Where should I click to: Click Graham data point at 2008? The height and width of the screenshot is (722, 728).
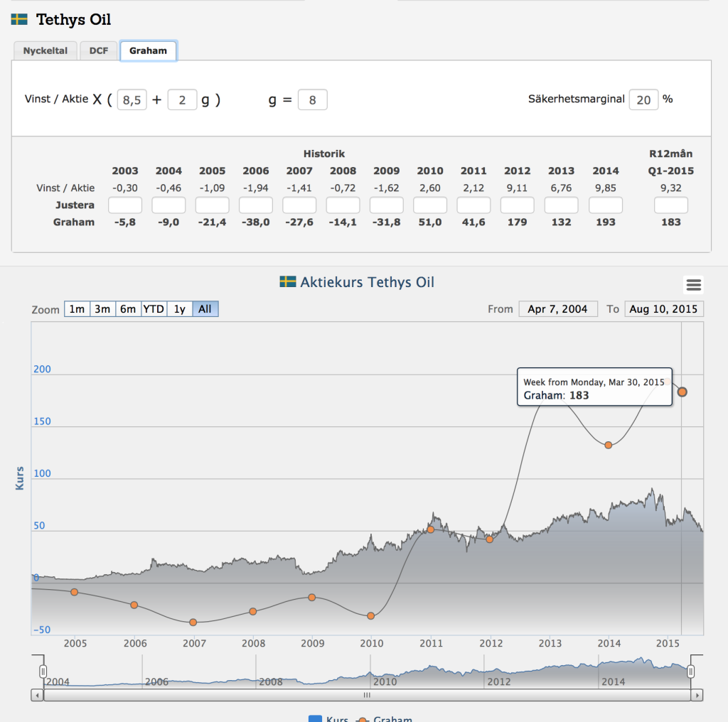[253, 612]
